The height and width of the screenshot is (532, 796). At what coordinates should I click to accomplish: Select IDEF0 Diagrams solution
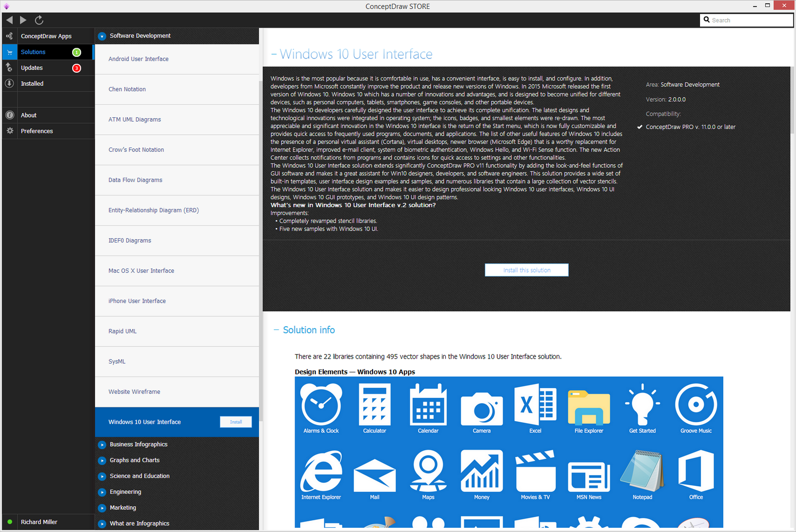click(x=177, y=240)
